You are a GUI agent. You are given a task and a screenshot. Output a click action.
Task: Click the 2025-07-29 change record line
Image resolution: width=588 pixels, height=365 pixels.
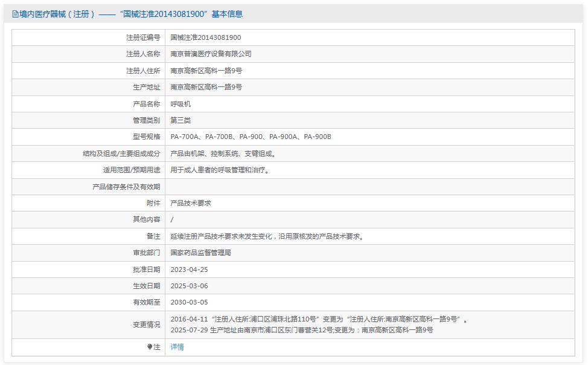(301, 330)
